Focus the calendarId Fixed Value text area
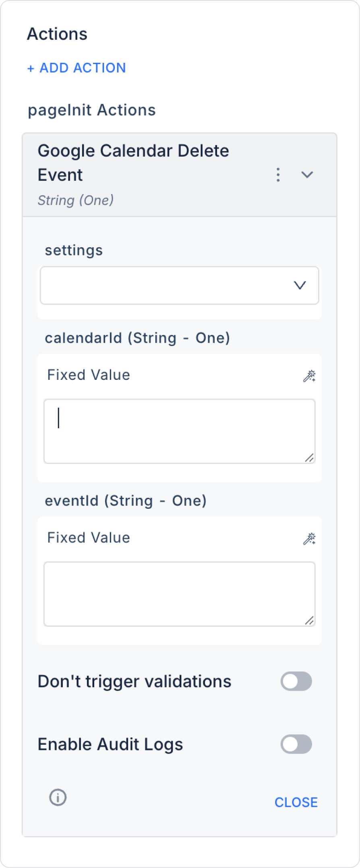360x868 pixels. point(179,431)
